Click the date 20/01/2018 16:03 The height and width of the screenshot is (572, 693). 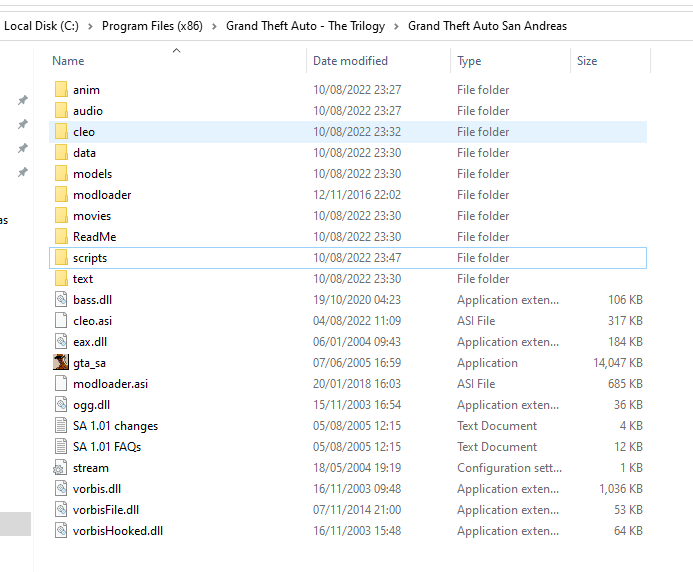tap(357, 384)
